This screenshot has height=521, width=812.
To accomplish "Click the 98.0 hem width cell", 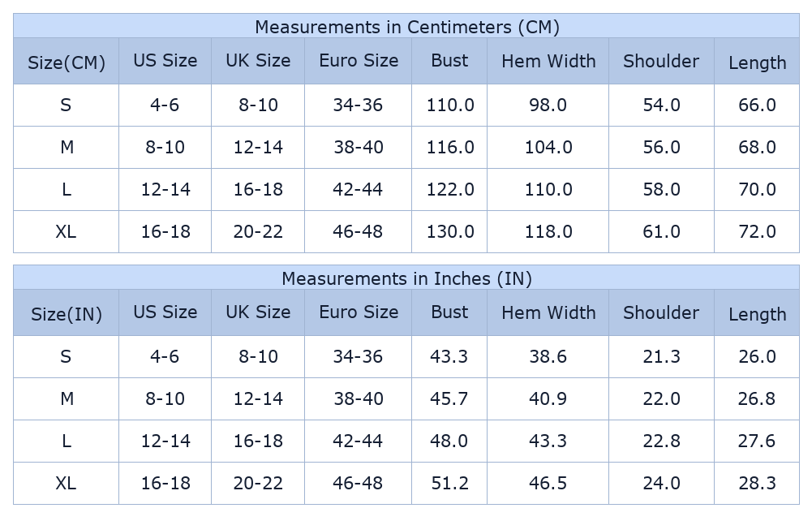I will click(x=548, y=105).
